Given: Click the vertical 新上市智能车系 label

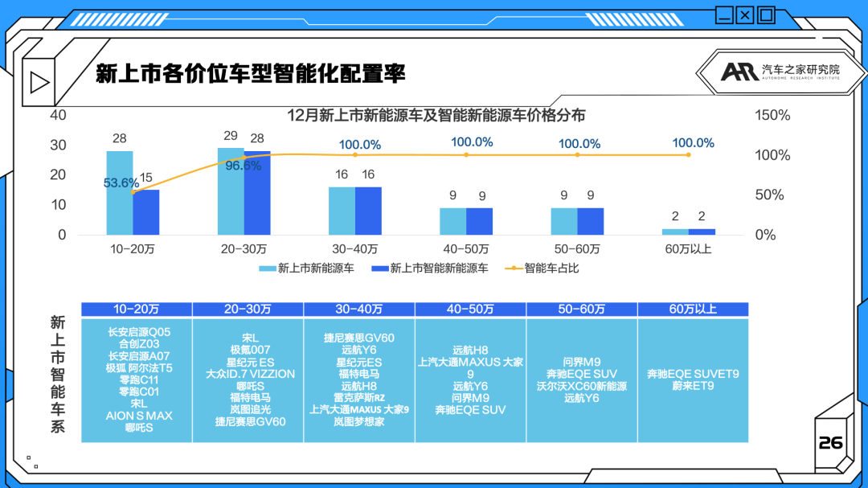Looking at the screenshot, I should 58,375.
